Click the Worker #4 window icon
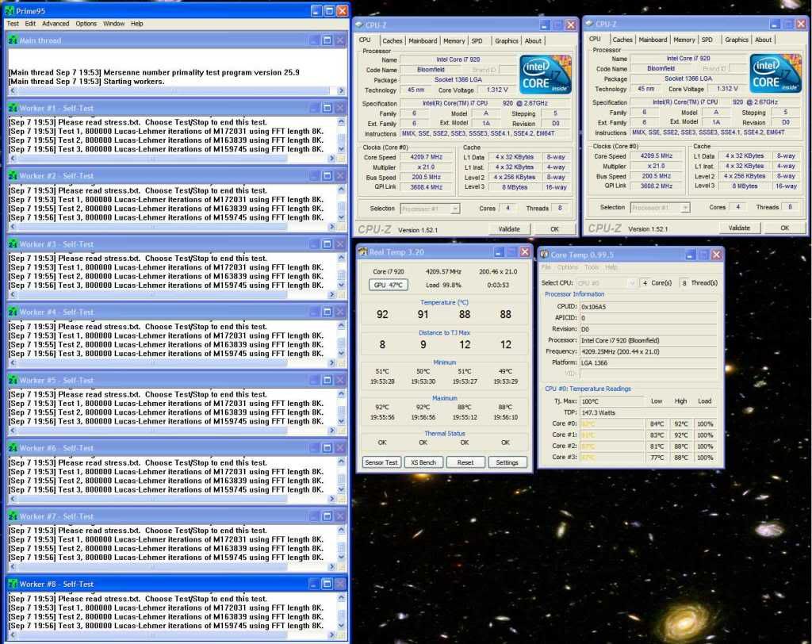Image resolution: width=812 pixels, height=644 pixels. (13, 312)
